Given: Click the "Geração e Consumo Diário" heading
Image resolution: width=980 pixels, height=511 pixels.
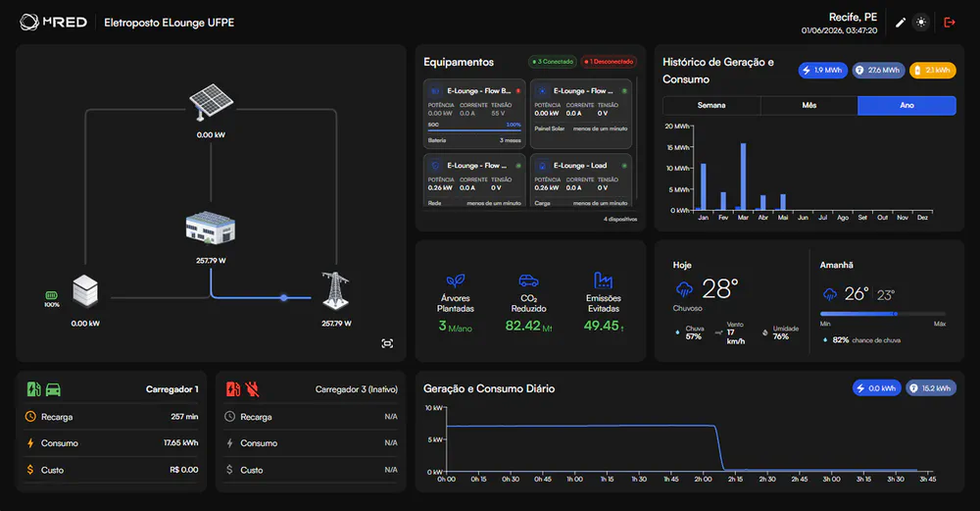Looking at the screenshot, I should (x=489, y=389).
